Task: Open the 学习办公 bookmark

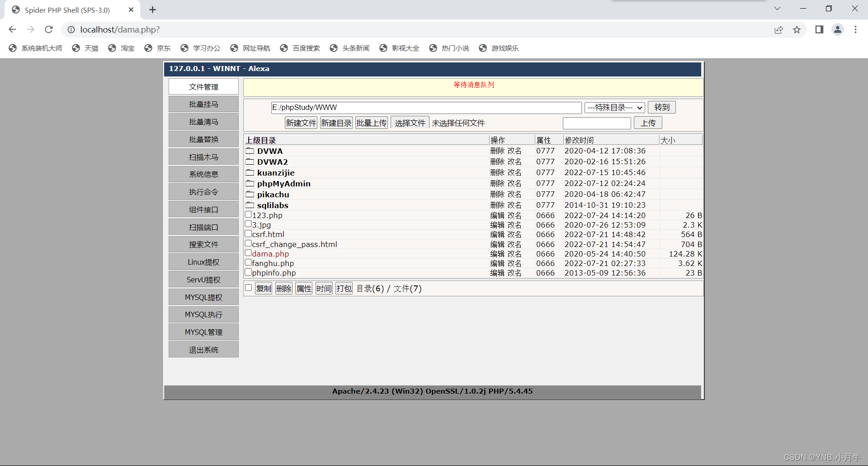Action: 201,48
